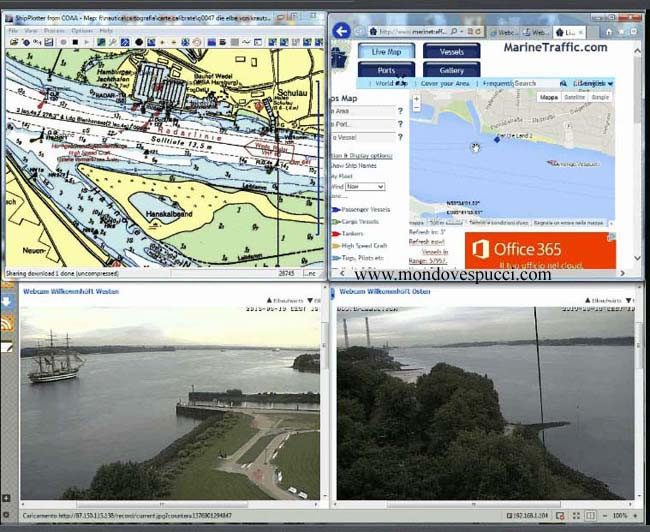This screenshot has height=532, width=650.
Task: Click the wrench settings icon in ShipPlotter toolbar
Action: click(x=112, y=42)
